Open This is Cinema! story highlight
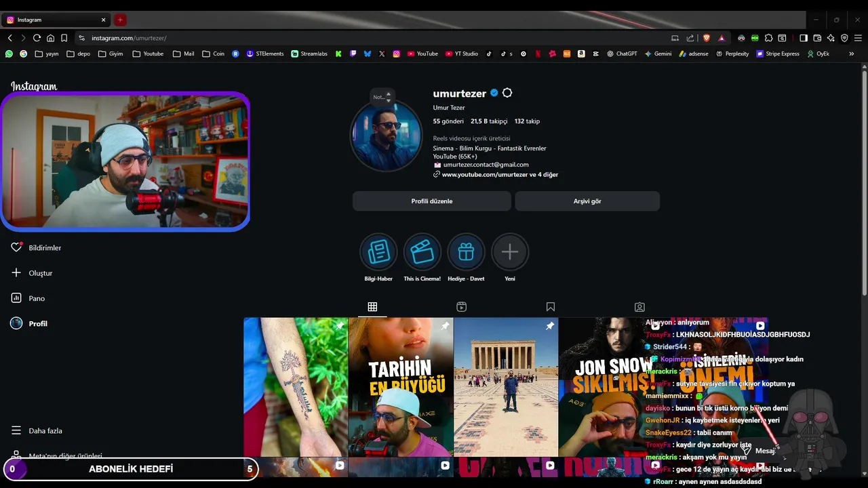Viewport: 868px width, 488px height. pyautogui.click(x=422, y=252)
